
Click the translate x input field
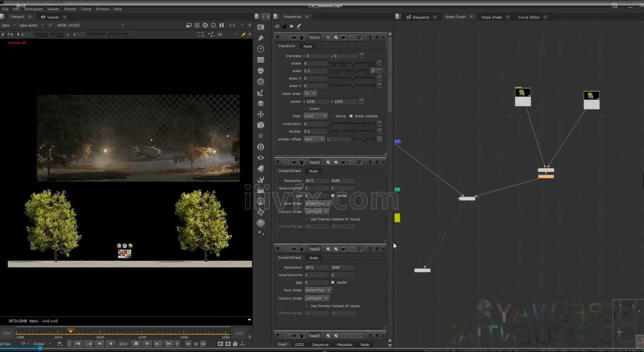(317, 56)
